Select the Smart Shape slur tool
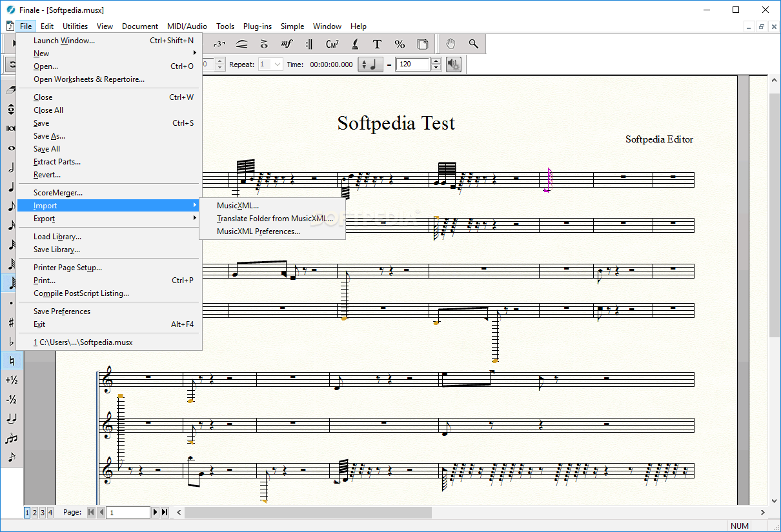 click(242, 44)
